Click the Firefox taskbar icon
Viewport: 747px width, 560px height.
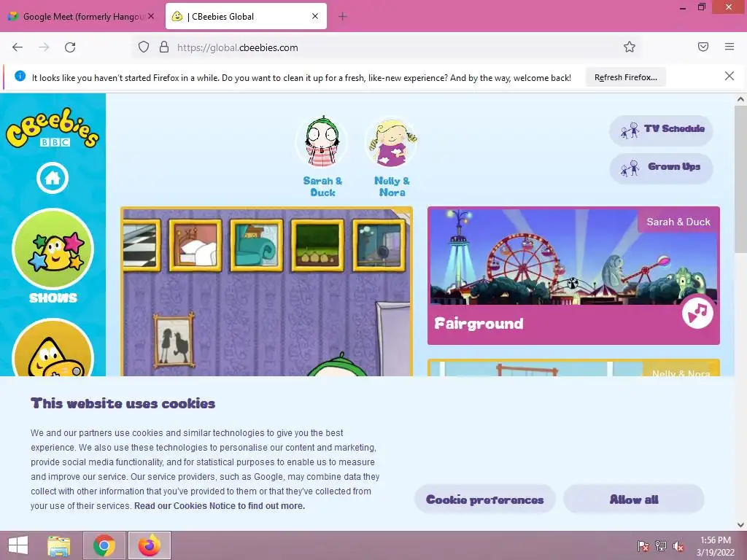pos(149,545)
